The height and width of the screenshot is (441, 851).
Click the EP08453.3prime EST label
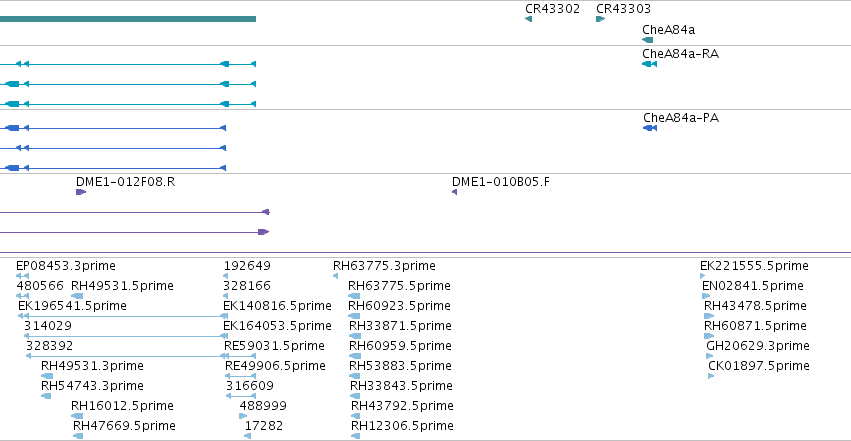pos(66,266)
